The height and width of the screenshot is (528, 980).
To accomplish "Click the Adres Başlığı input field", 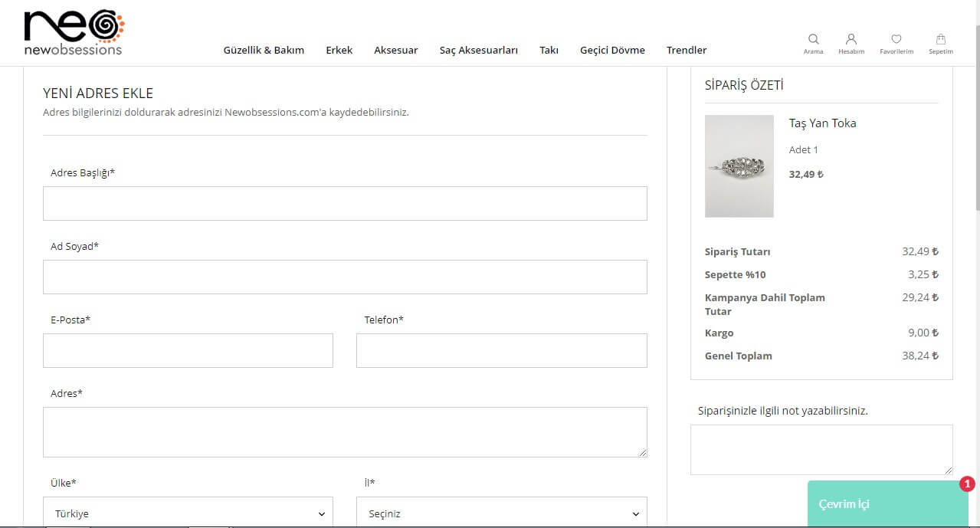I will tap(345, 204).
